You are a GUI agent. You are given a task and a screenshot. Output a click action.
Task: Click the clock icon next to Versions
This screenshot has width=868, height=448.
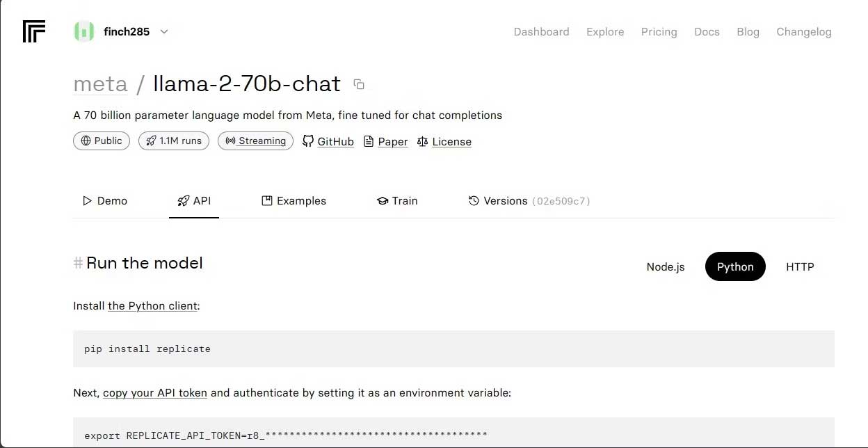coord(474,200)
